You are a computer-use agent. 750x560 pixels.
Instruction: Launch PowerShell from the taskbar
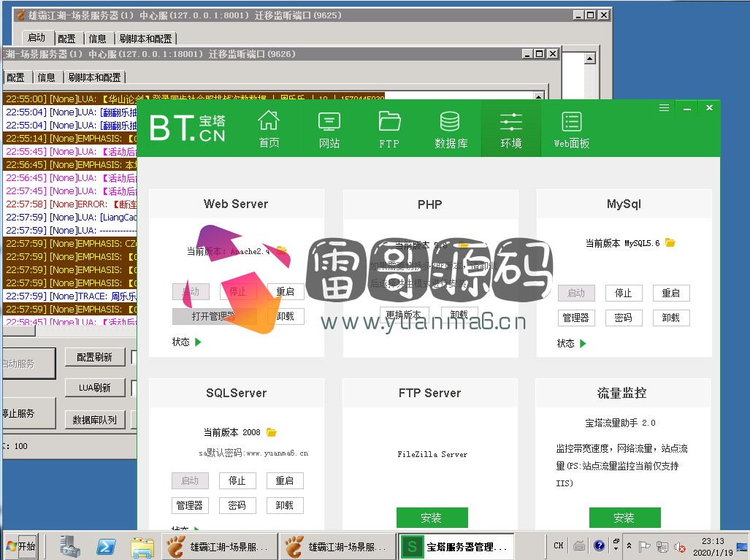(105, 546)
